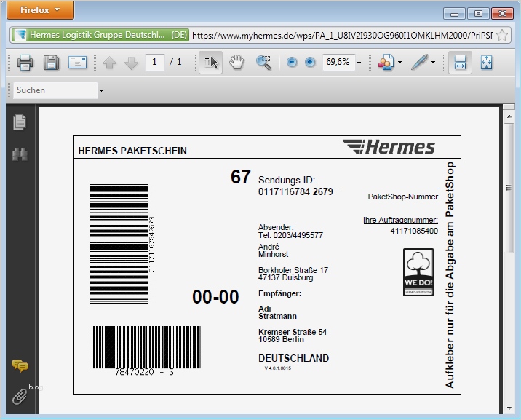The height and width of the screenshot is (420, 521).
Task: Send the document via email envelope icon
Action: [77, 63]
